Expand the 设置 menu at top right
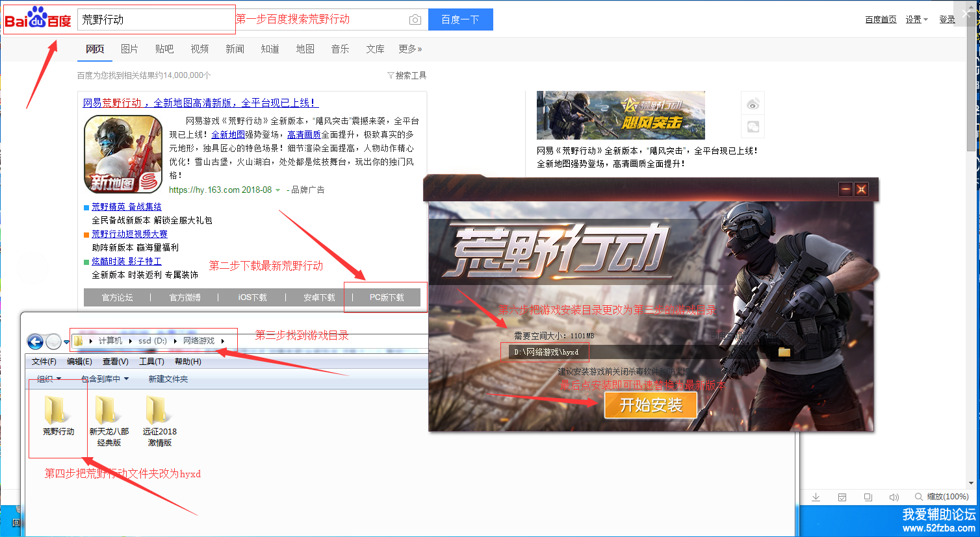This screenshot has height=537, width=980. pyautogui.click(x=916, y=19)
